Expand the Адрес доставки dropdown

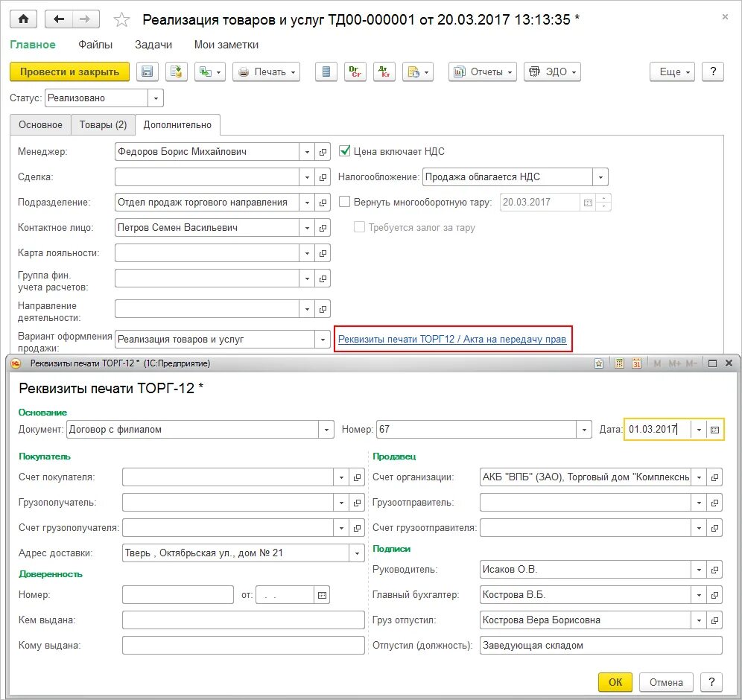pos(357,553)
